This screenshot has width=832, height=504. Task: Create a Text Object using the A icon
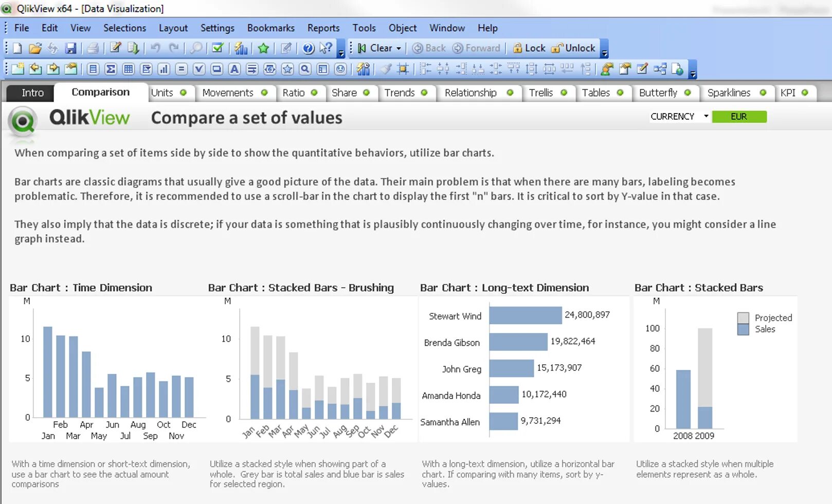tap(234, 69)
